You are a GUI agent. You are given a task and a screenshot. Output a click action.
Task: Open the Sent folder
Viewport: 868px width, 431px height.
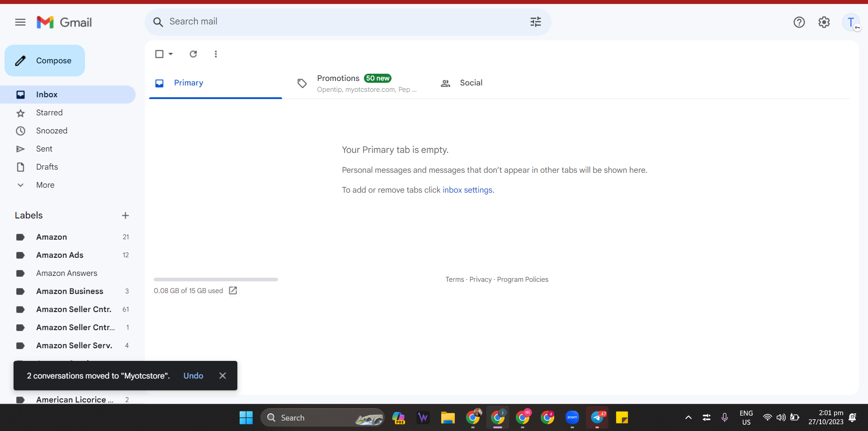pyautogui.click(x=68, y=149)
